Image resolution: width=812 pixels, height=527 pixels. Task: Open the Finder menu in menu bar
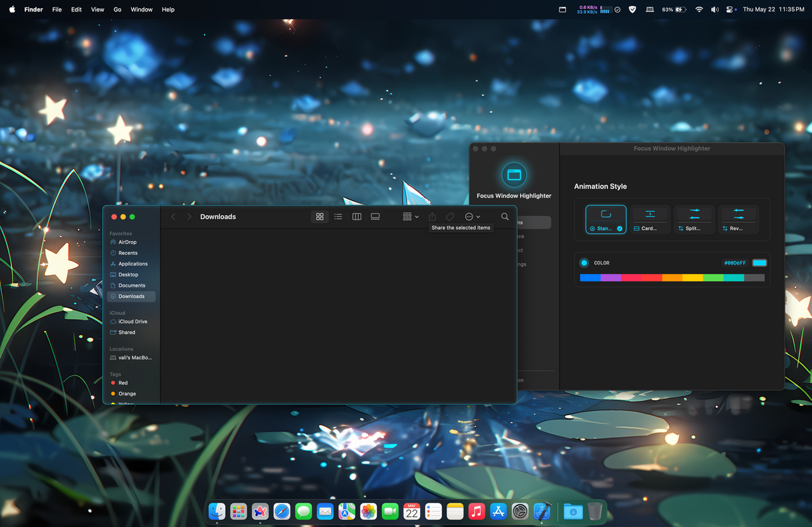coord(34,10)
